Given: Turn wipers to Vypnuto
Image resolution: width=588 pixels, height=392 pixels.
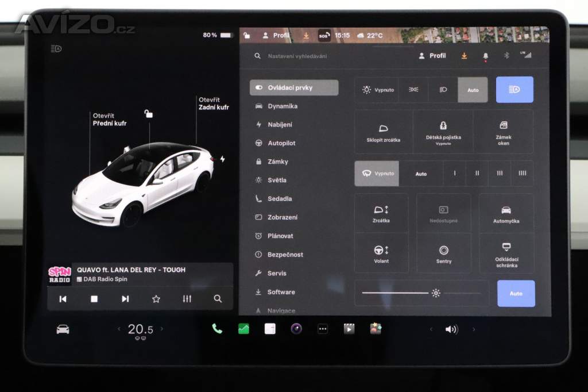Looking at the screenshot, I should pos(377,174).
